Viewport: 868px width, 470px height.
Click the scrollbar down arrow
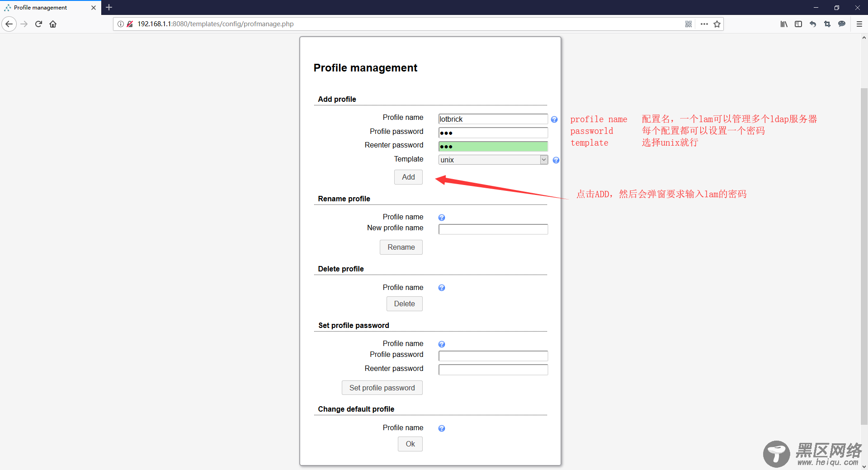click(x=864, y=466)
